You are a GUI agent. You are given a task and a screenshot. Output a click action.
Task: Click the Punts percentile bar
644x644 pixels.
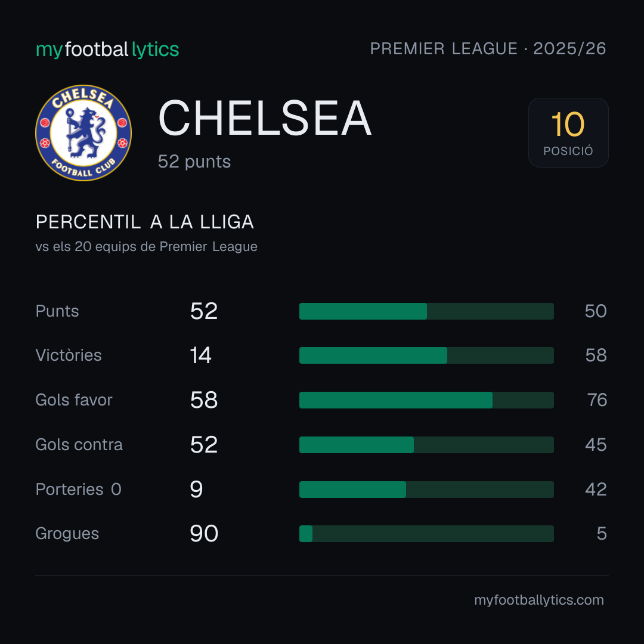click(426, 311)
